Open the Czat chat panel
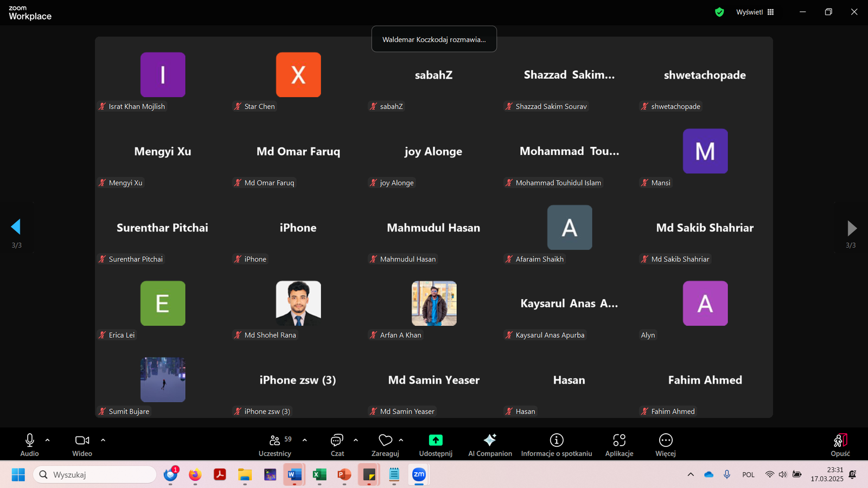Viewport: 868px width, 488px height. [337, 445]
